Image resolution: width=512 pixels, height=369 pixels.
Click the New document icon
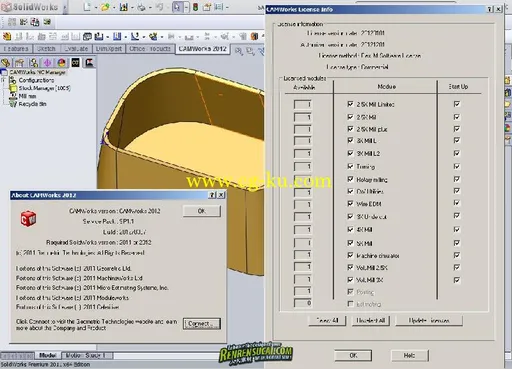click(87, 6)
